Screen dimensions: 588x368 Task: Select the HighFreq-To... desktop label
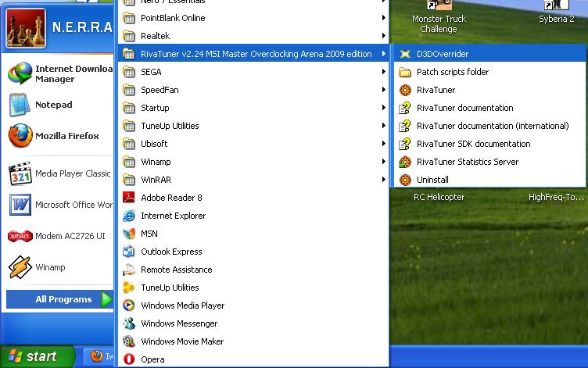click(556, 197)
